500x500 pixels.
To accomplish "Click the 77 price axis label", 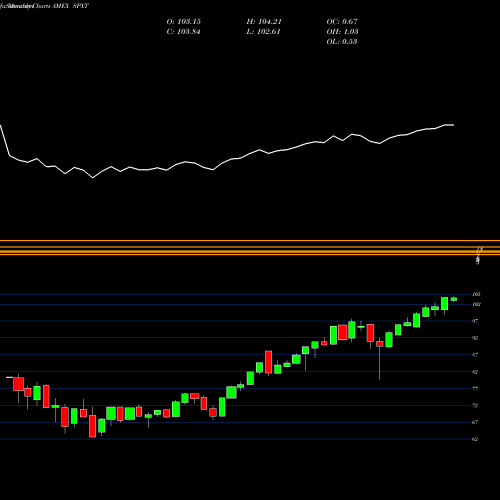I will (x=475, y=389).
